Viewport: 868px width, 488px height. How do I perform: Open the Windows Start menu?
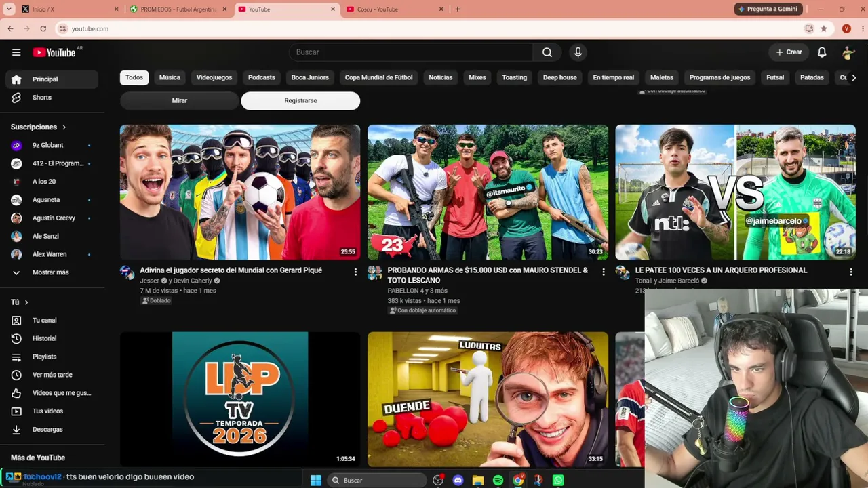pyautogui.click(x=316, y=480)
